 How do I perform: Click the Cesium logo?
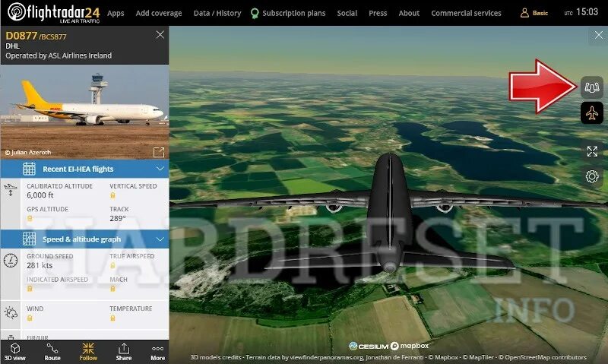[x=368, y=347]
